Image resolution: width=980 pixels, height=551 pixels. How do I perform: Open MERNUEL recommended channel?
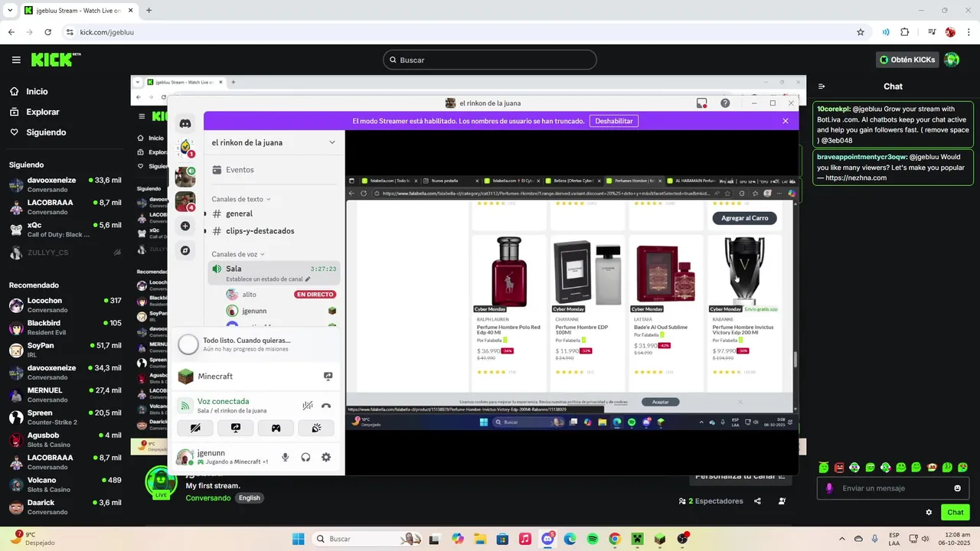[65, 394]
